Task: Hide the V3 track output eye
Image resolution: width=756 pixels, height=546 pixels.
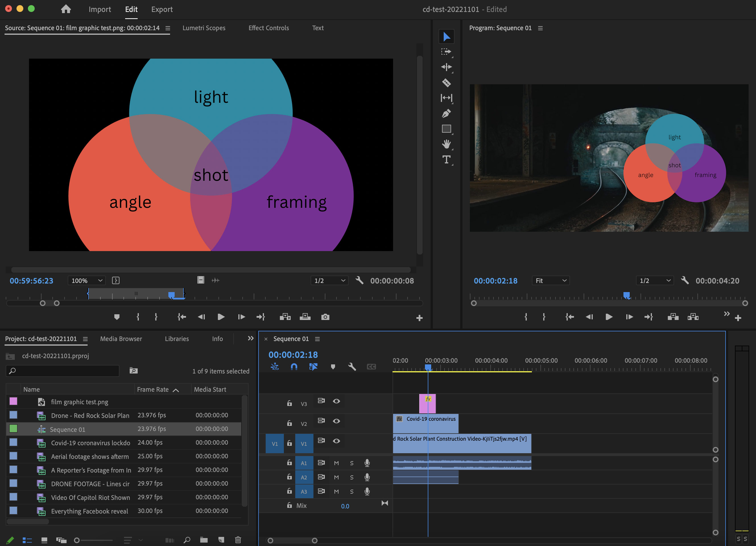Action: coord(336,401)
